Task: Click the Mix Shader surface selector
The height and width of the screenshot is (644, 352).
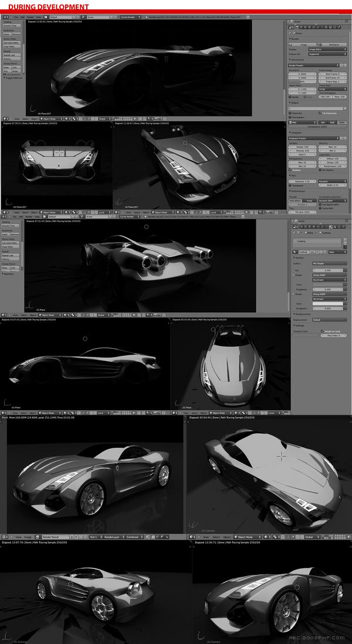Action: 329,264
